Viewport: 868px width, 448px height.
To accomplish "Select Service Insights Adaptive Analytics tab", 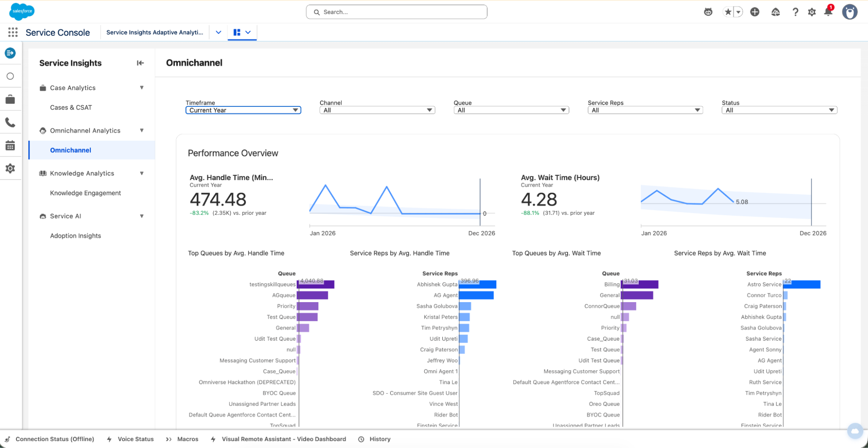I will tap(155, 32).
